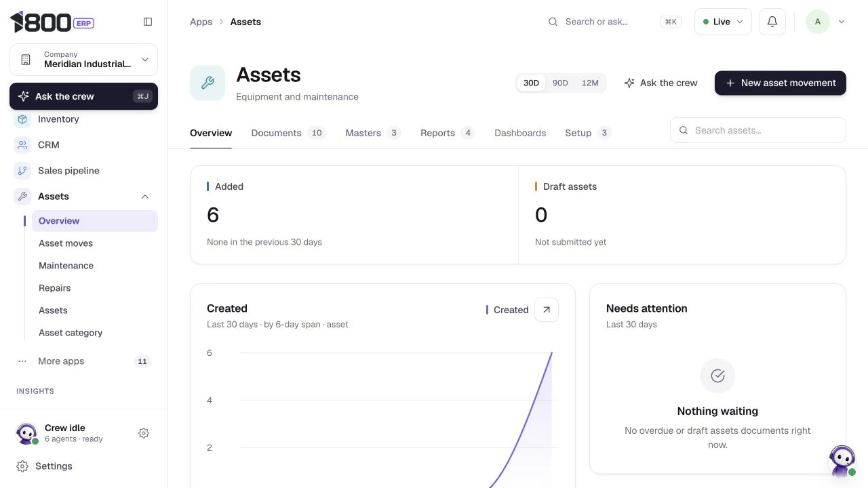Click Ask the crew in page header
The width and height of the screenshot is (868, 488).
click(x=661, y=83)
